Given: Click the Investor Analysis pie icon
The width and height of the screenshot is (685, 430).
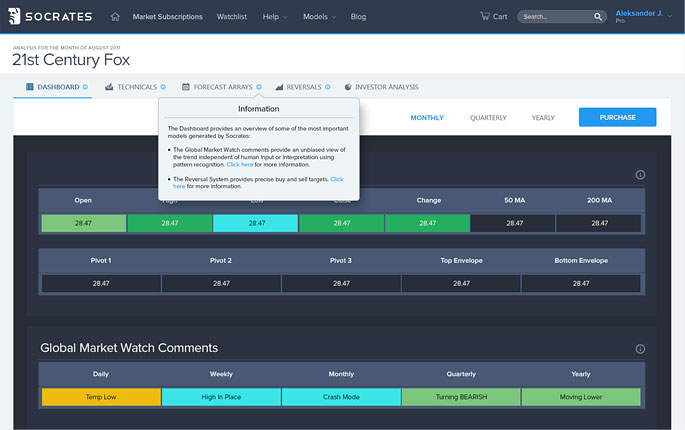Looking at the screenshot, I should [x=348, y=87].
